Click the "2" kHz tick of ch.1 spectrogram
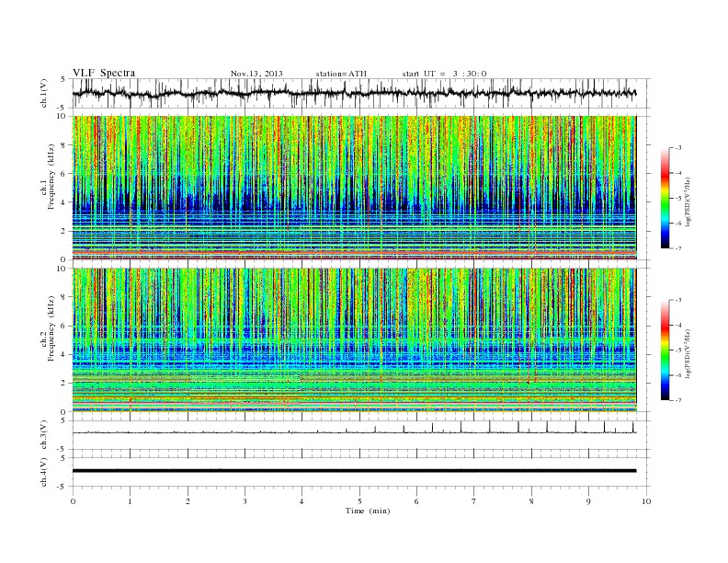 point(64,231)
